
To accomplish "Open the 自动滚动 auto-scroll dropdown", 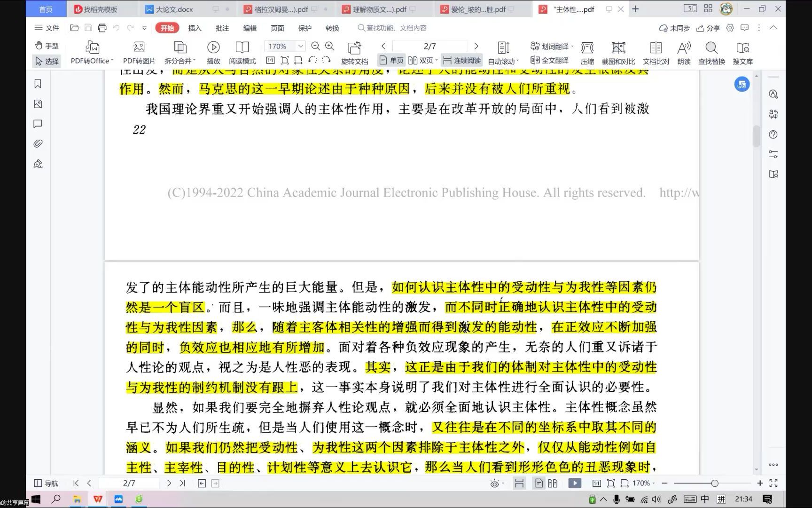I will coord(503,52).
